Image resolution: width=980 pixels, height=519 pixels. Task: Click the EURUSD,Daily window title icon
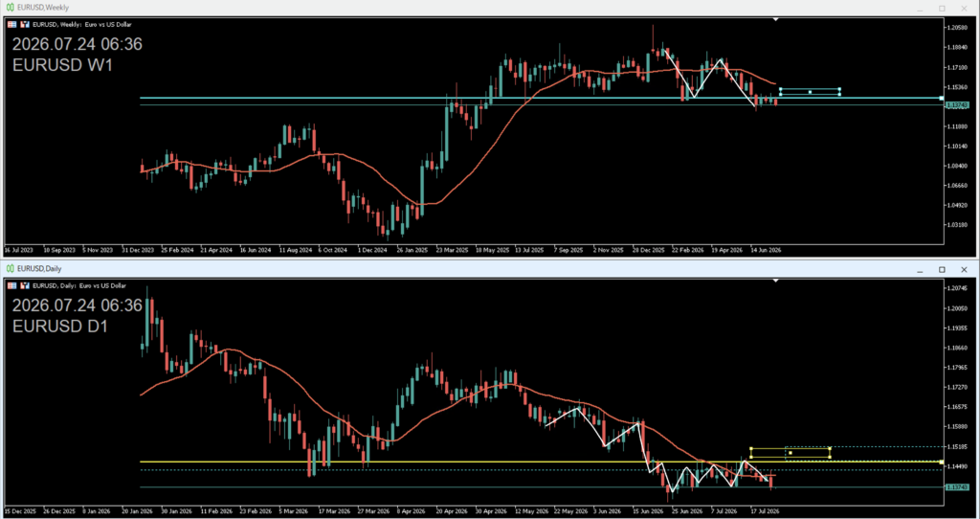10,269
